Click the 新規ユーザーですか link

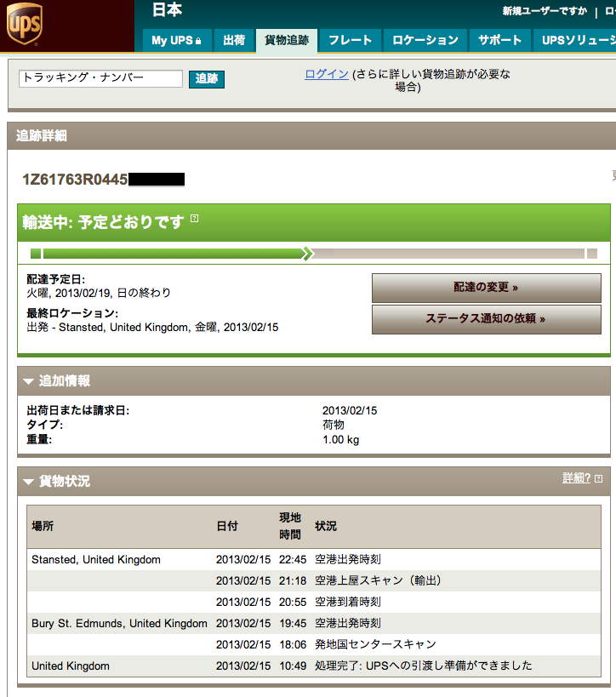(x=545, y=11)
